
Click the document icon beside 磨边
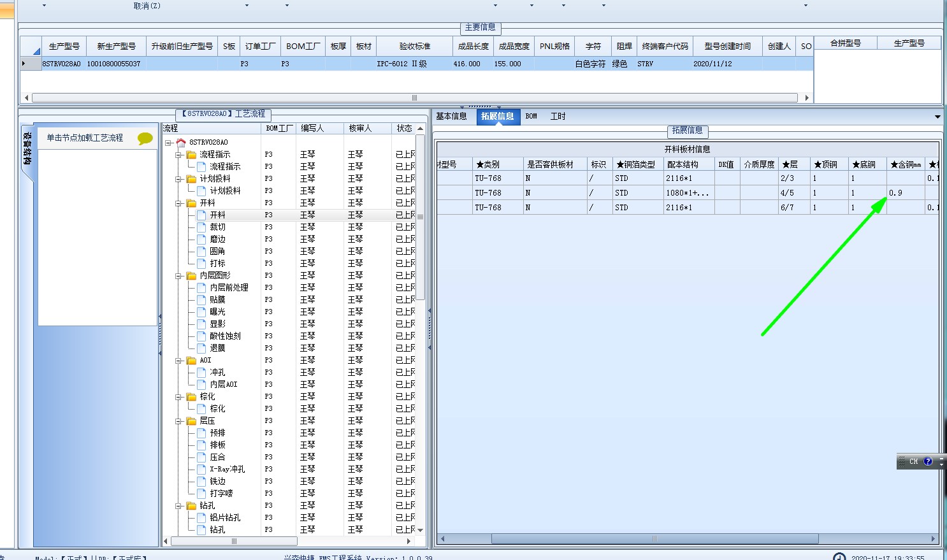pos(201,239)
